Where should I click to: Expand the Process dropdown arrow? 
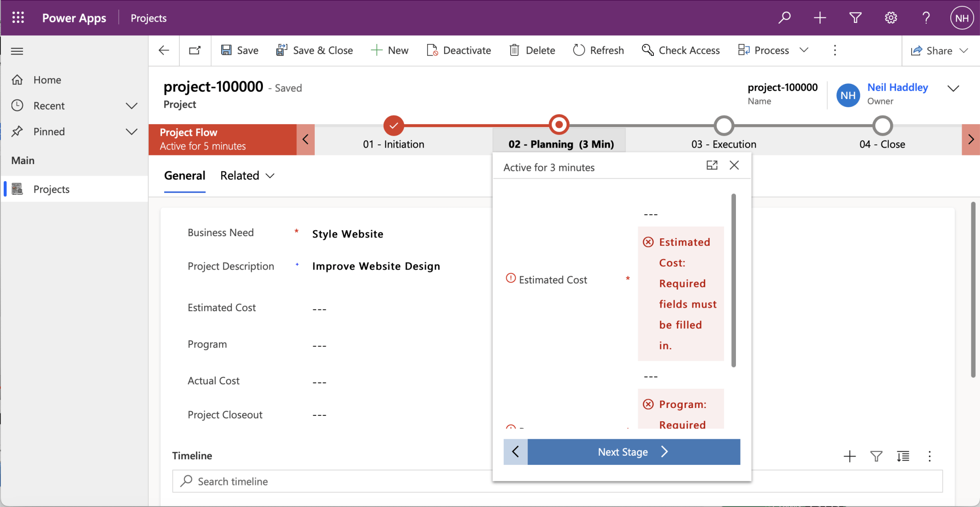coord(804,50)
